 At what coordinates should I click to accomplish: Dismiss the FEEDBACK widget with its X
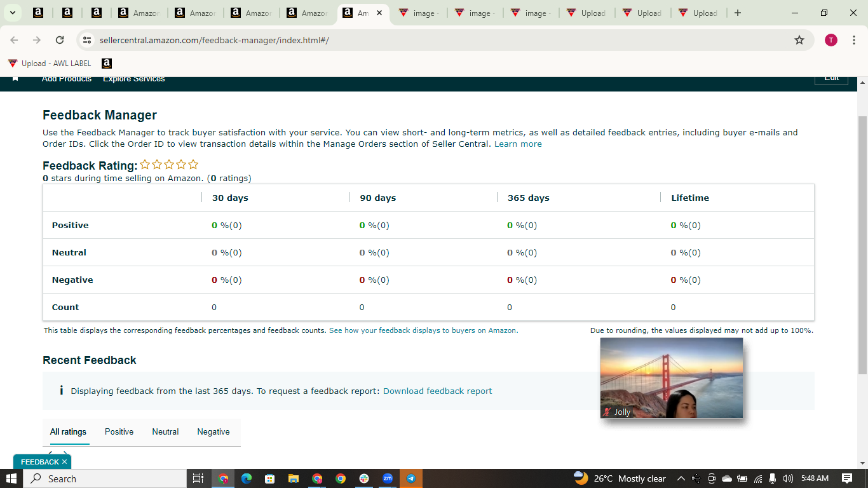click(64, 462)
